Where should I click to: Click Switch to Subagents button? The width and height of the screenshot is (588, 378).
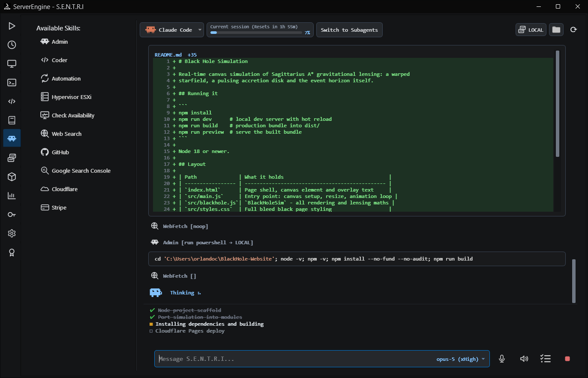pyautogui.click(x=349, y=30)
